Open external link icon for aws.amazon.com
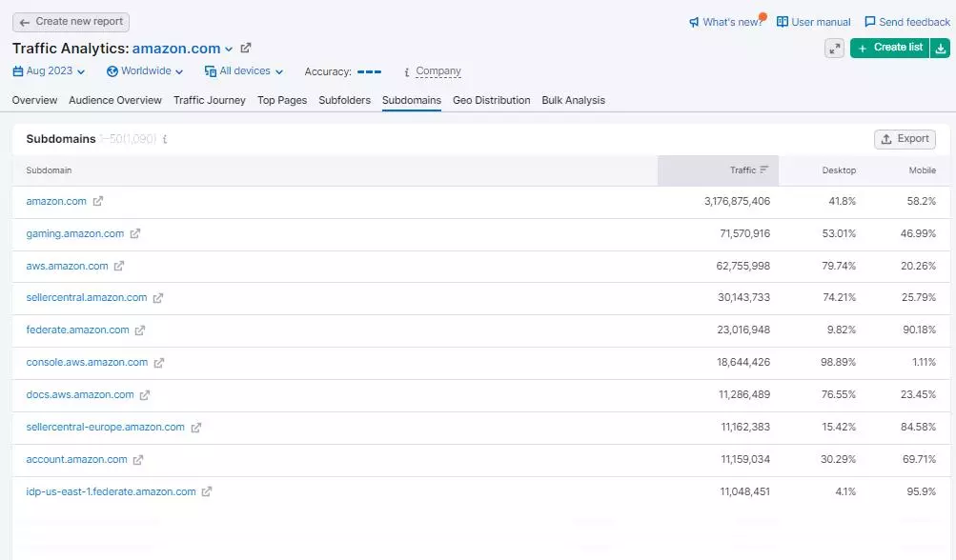956x560 pixels. (x=119, y=266)
